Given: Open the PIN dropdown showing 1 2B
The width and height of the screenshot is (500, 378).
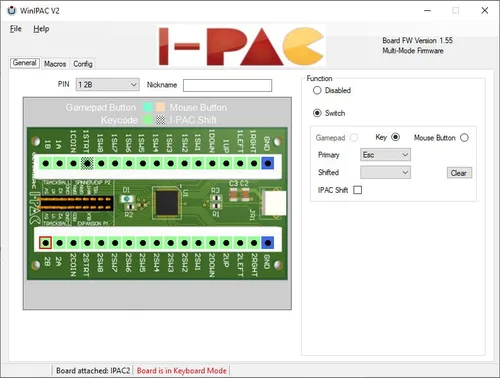Looking at the screenshot, I should coord(107,85).
